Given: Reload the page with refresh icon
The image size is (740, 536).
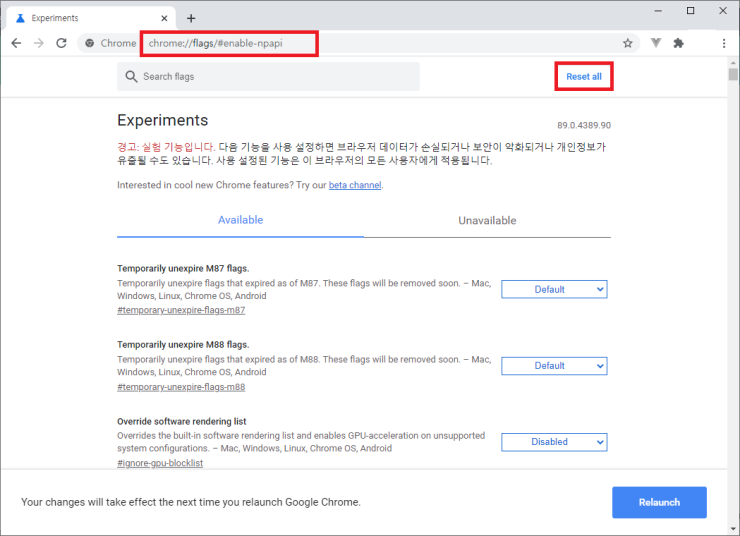Looking at the screenshot, I should 61,43.
